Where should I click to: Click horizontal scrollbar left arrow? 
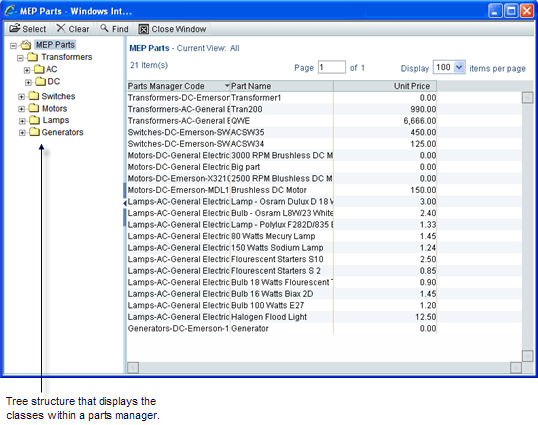point(133,368)
